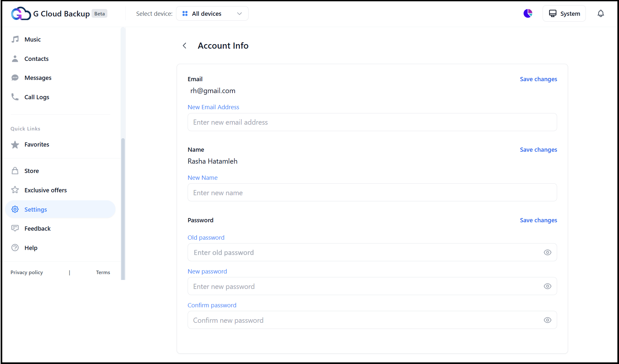The height and width of the screenshot is (364, 619).
Task: Open Messages from the sidebar
Action: coord(38,77)
